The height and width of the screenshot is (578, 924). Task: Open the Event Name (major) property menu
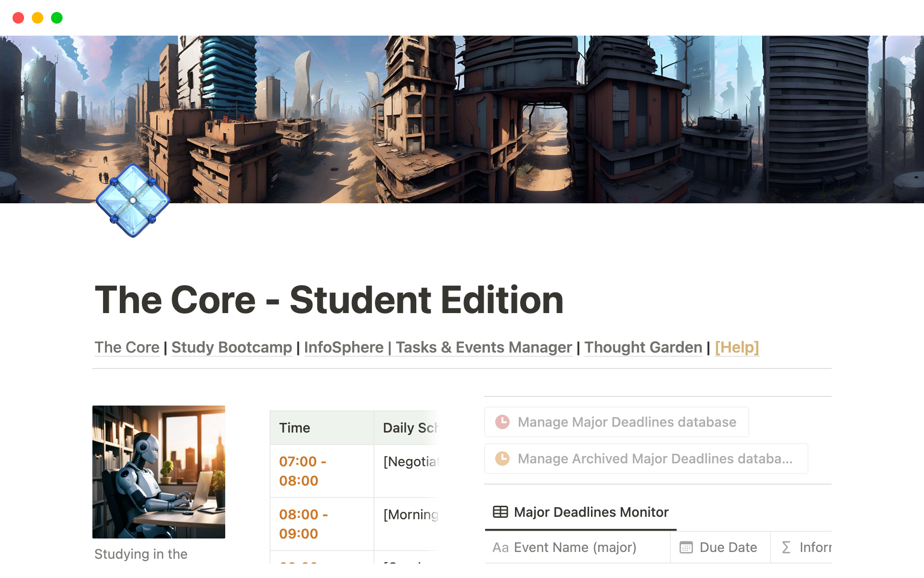(x=575, y=547)
